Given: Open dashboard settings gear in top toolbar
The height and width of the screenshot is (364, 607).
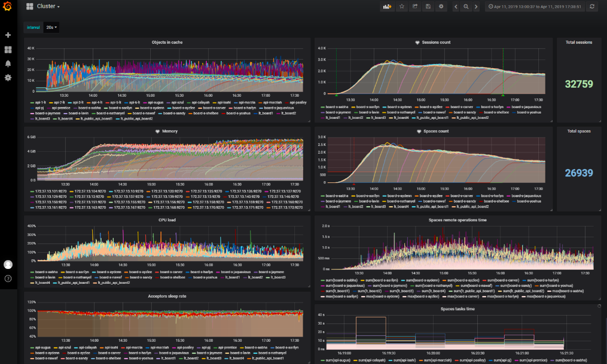Looking at the screenshot, I should point(441,7).
